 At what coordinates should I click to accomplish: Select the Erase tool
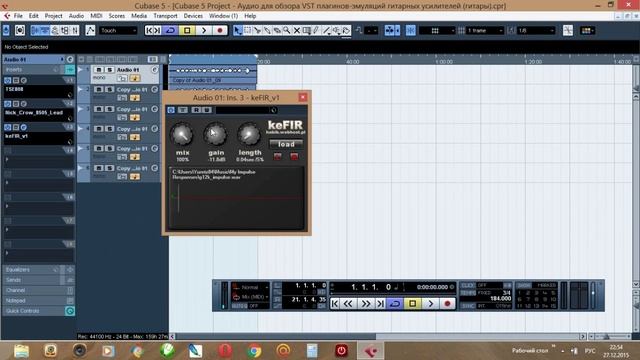[x=277, y=31]
